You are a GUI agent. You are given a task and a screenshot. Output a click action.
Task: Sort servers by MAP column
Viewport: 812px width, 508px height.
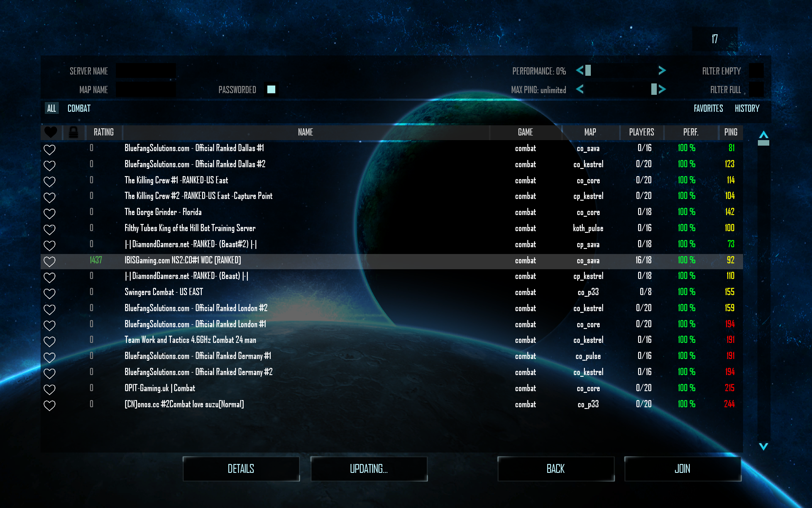(590, 133)
